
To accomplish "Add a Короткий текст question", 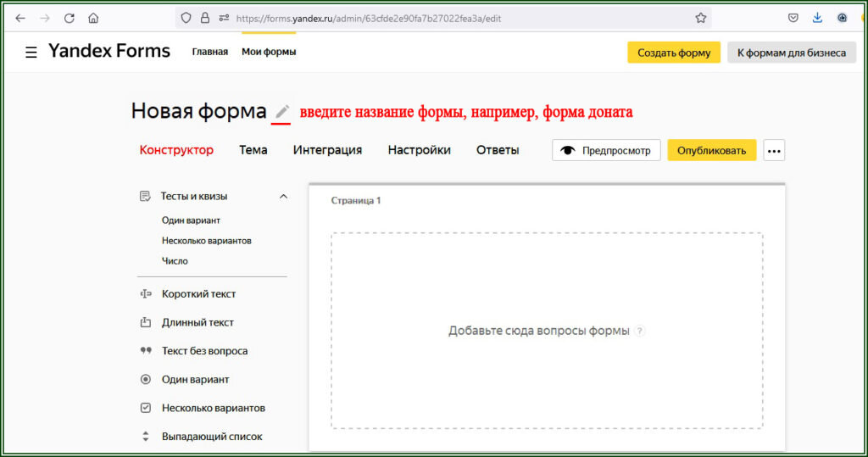I will coord(198,293).
